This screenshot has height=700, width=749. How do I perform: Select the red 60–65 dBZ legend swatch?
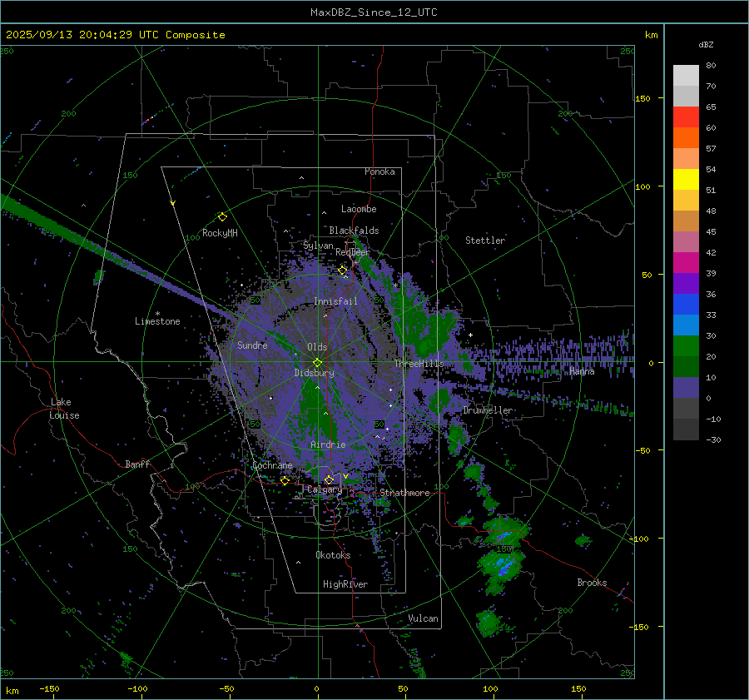[686, 117]
